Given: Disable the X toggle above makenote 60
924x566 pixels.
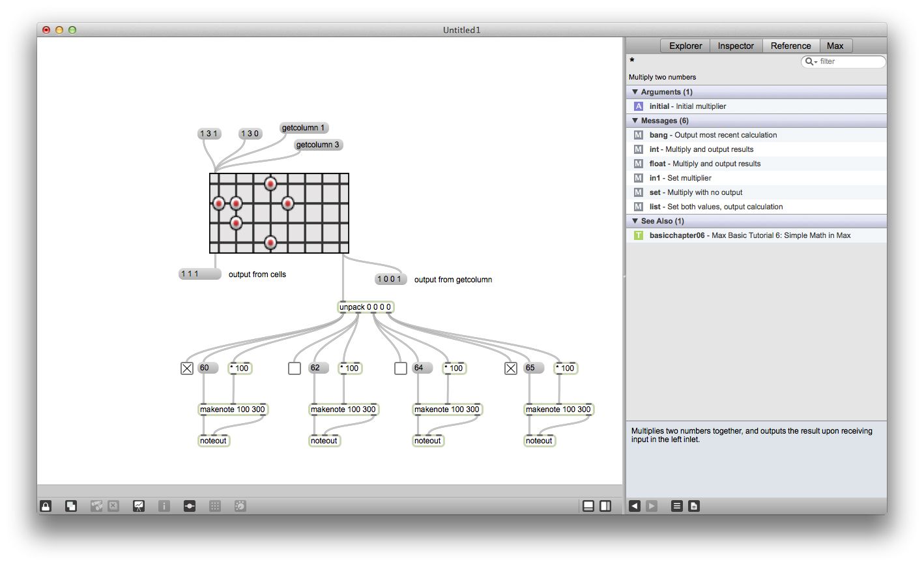Looking at the screenshot, I should [186, 368].
